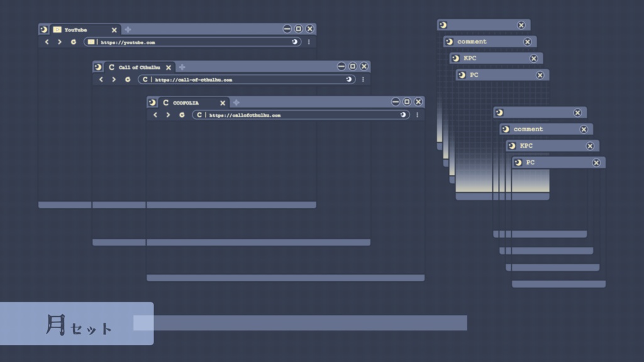Go back in the YouTube browser window

(47, 42)
